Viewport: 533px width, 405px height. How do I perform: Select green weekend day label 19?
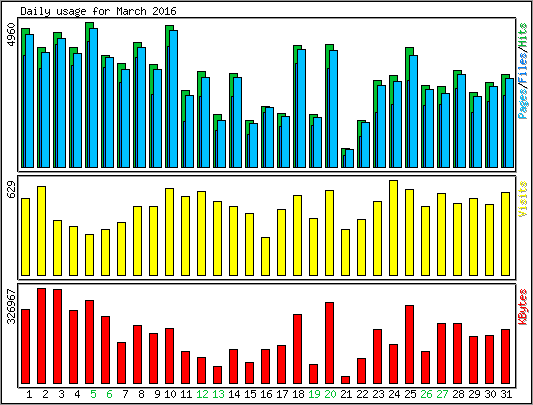point(314,394)
